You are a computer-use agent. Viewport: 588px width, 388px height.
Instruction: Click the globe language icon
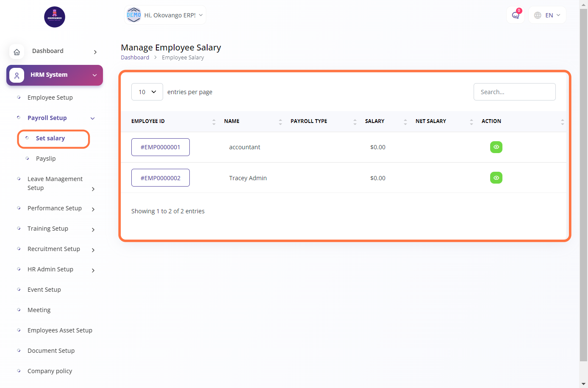pyautogui.click(x=538, y=15)
